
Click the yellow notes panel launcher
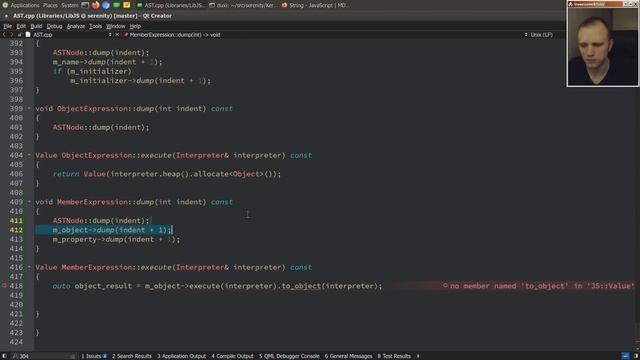[x=127, y=5]
